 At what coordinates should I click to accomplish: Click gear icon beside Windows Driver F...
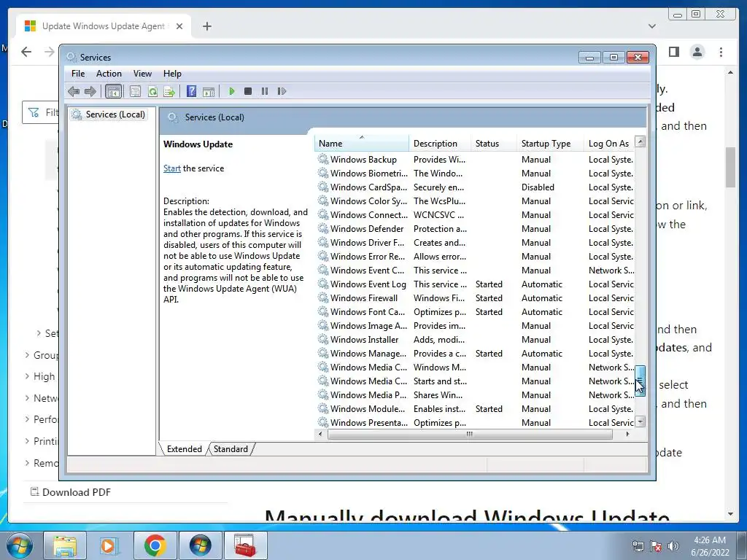click(323, 242)
